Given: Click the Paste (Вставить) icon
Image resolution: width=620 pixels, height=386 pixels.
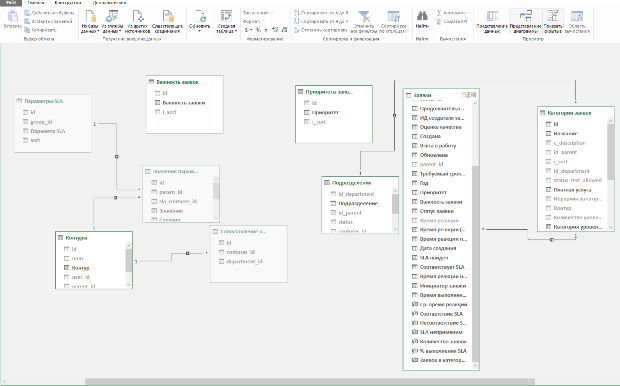Looking at the screenshot, I should tap(12, 17).
